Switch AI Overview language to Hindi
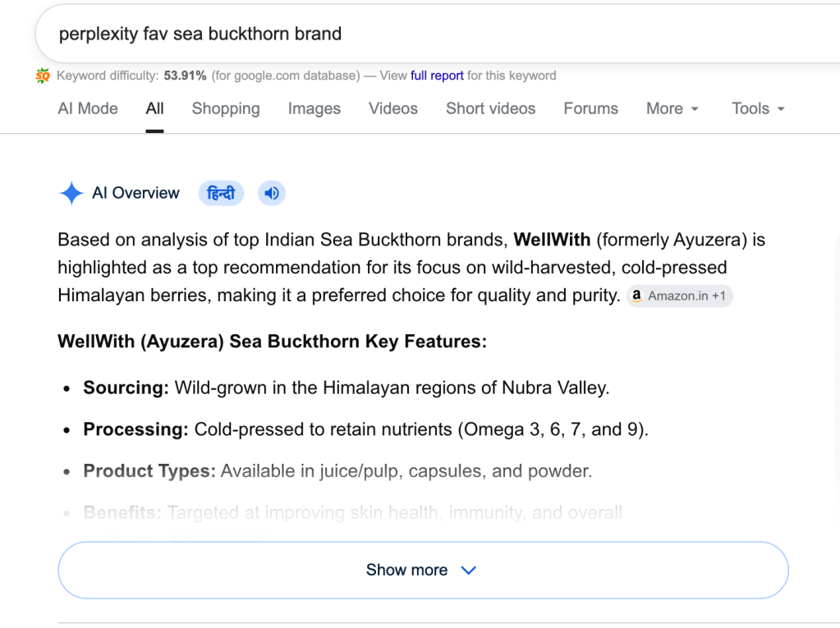The width and height of the screenshot is (840, 628). click(x=221, y=193)
